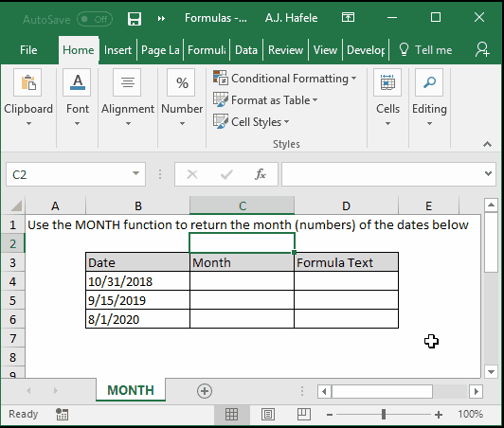The height and width of the screenshot is (428, 504).
Task: Select the cell containing 9/15/2019
Action: click(x=138, y=300)
